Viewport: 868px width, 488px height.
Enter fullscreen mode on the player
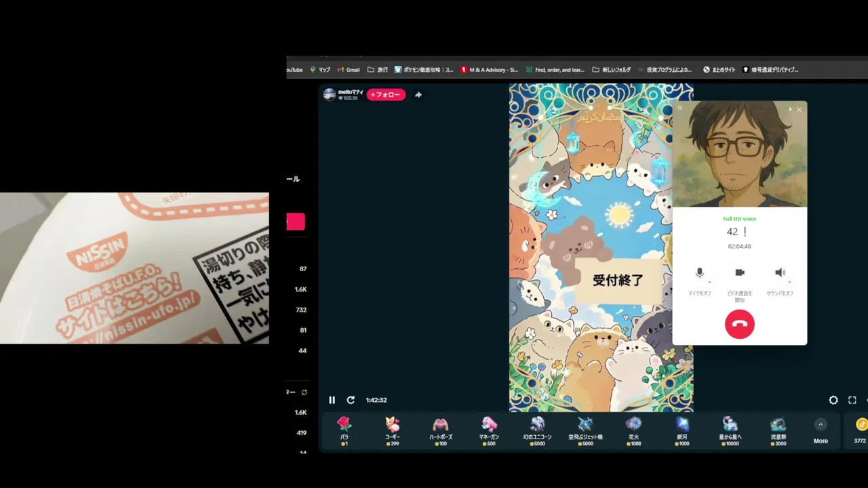click(852, 401)
